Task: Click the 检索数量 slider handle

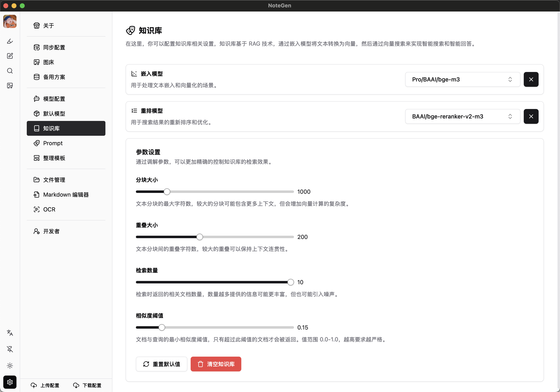Action: [x=290, y=282]
